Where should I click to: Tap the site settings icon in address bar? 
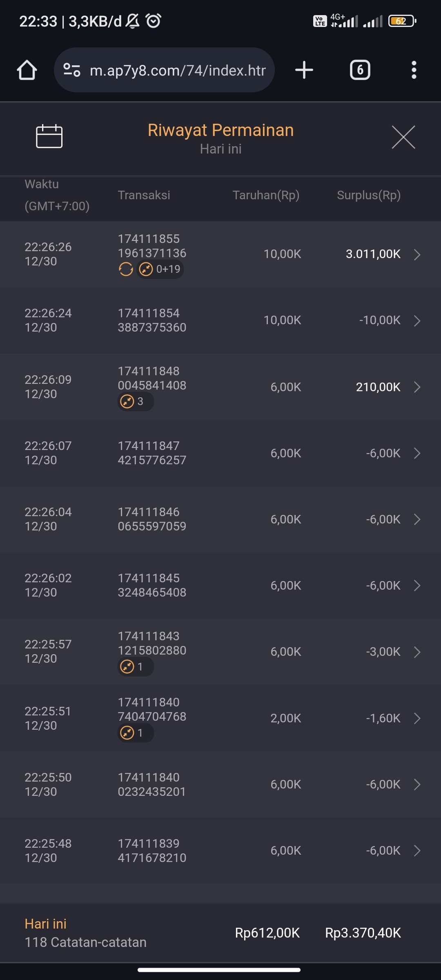coord(72,70)
